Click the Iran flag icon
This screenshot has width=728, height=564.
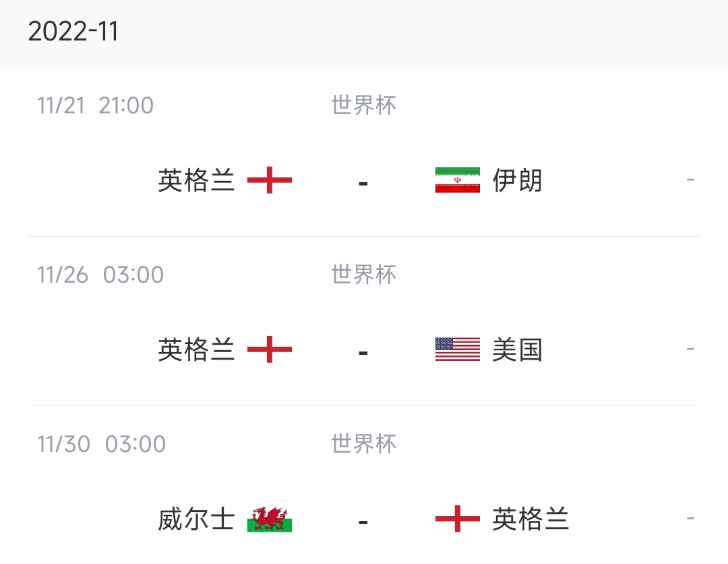point(457,180)
